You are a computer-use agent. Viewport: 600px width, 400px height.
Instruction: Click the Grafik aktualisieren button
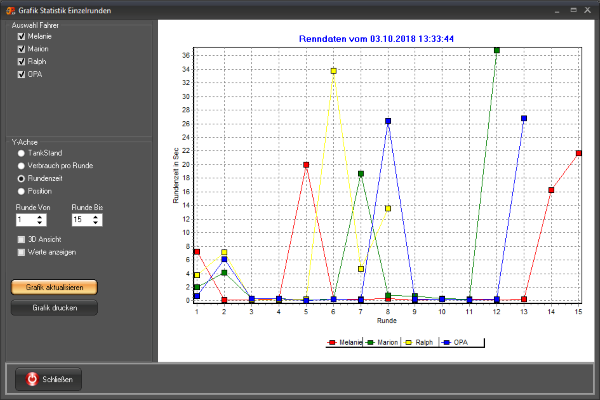click(54, 287)
